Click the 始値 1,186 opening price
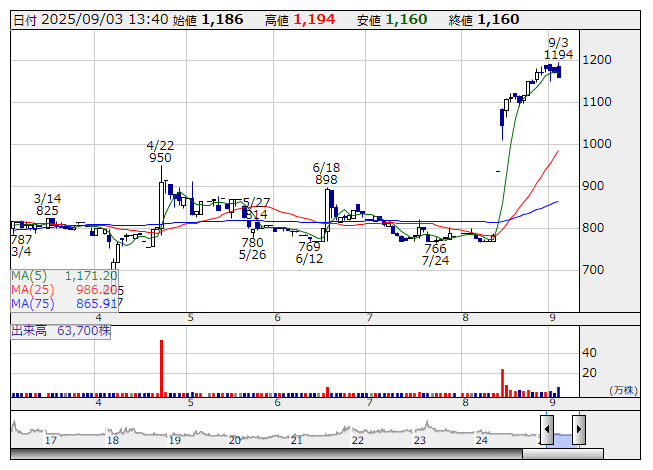The image size is (653, 470). (x=208, y=20)
